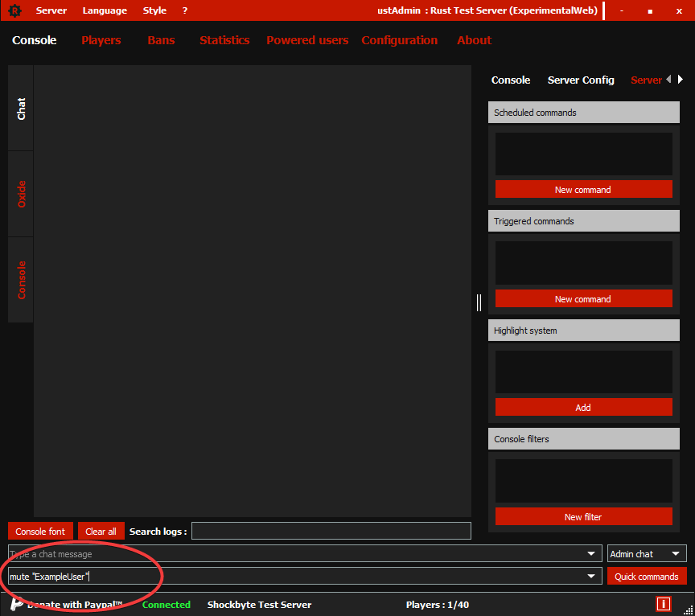Open Quick commands
695x616 pixels.
[647, 576]
